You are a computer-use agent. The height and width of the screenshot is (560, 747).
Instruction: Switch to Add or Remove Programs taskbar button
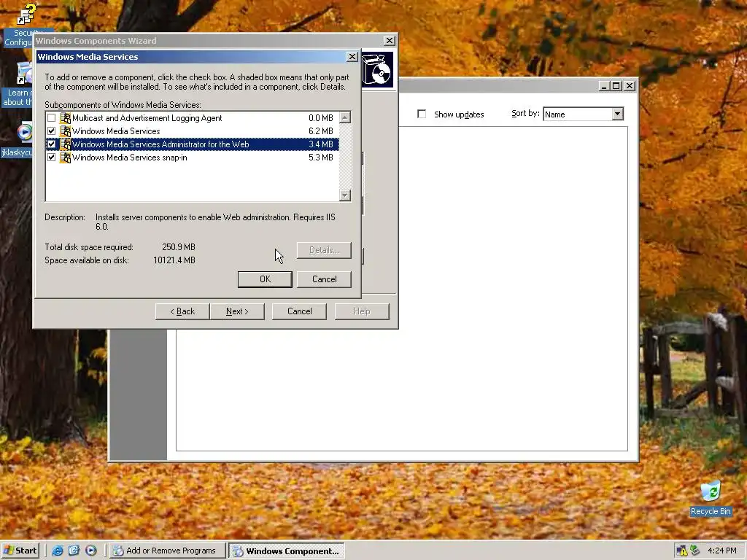167,551
